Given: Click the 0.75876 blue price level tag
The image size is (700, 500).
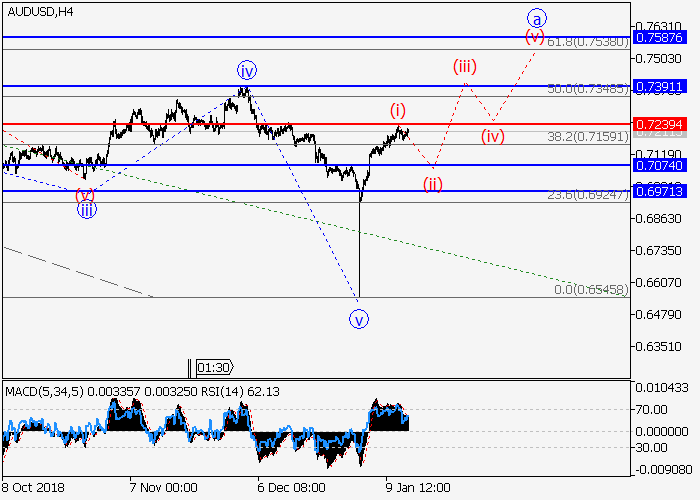Looking at the screenshot, I should click(663, 37).
